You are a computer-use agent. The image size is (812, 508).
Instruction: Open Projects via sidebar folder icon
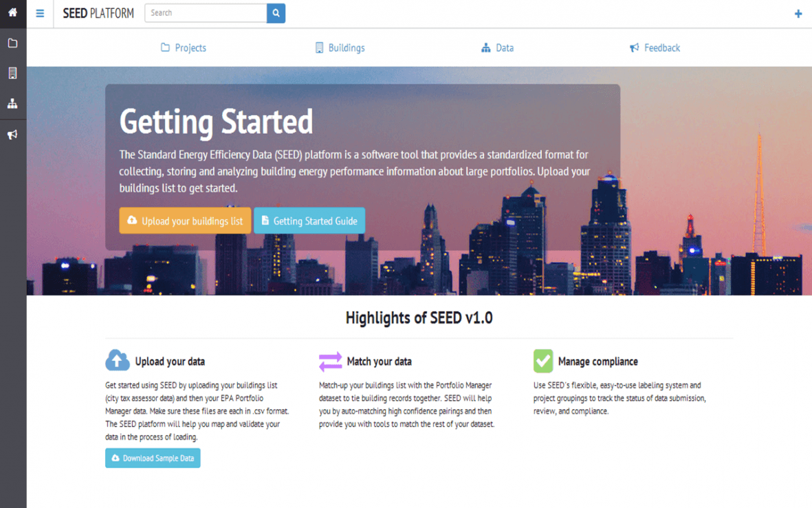[x=12, y=43]
